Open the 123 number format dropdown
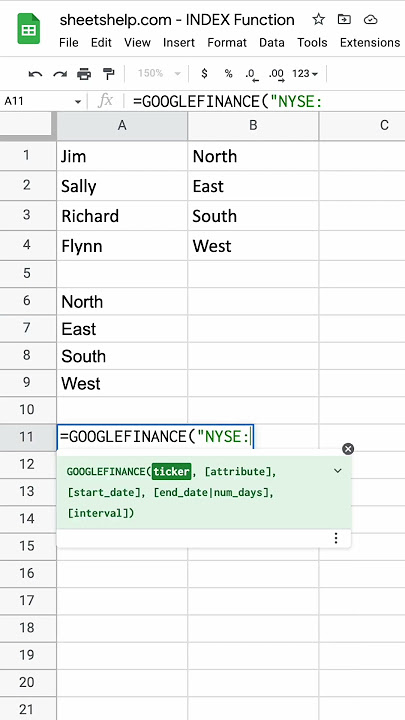This screenshot has height=720, width=405. click(305, 74)
